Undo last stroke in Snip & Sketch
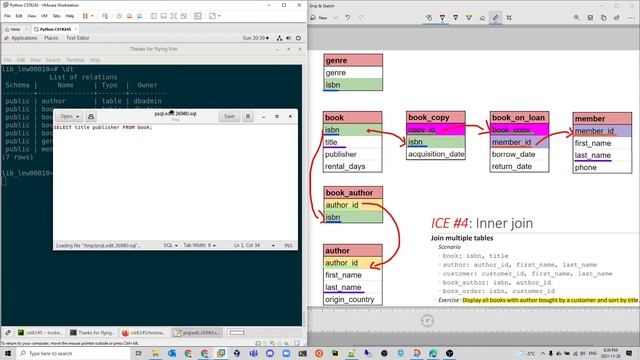 (347, 18)
